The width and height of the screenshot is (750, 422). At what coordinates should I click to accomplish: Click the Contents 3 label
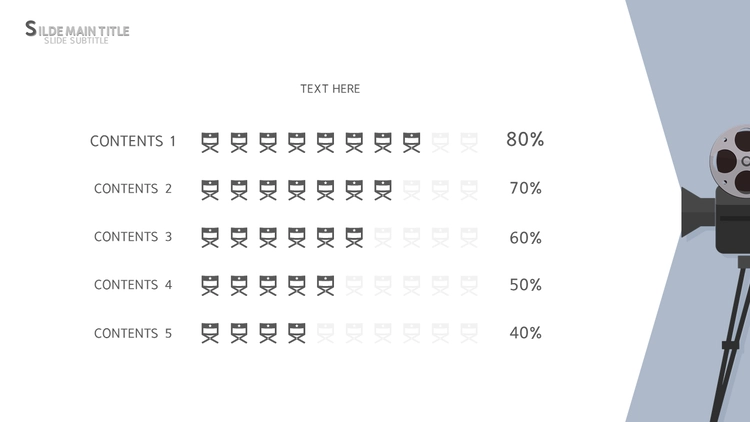(x=133, y=237)
